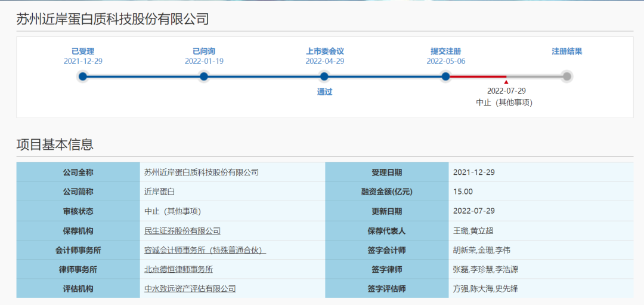Click the 注册结果 stage label

pos(567,52)
